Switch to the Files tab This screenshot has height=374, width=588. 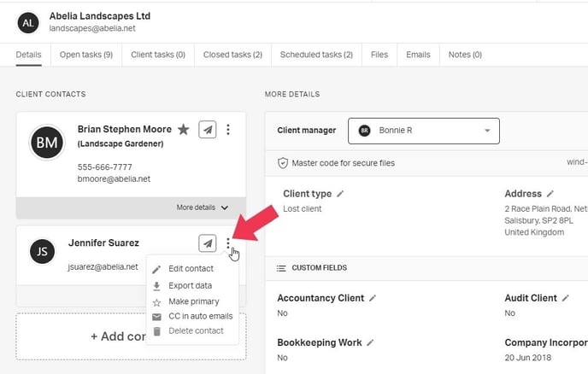[x=379, y=55]
